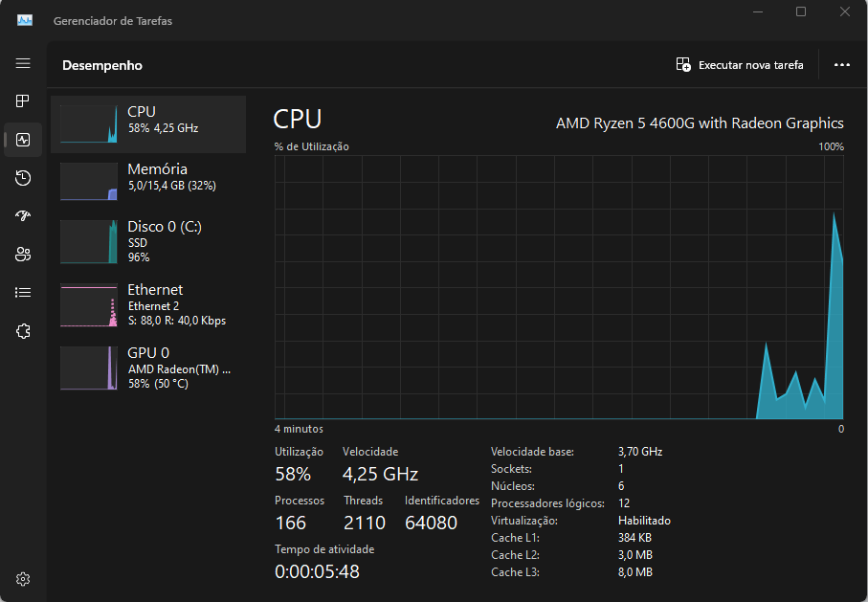This screenshot has width=868, height=602.
Task: Open the Services puzzle icon
Action: pos(23,331)
